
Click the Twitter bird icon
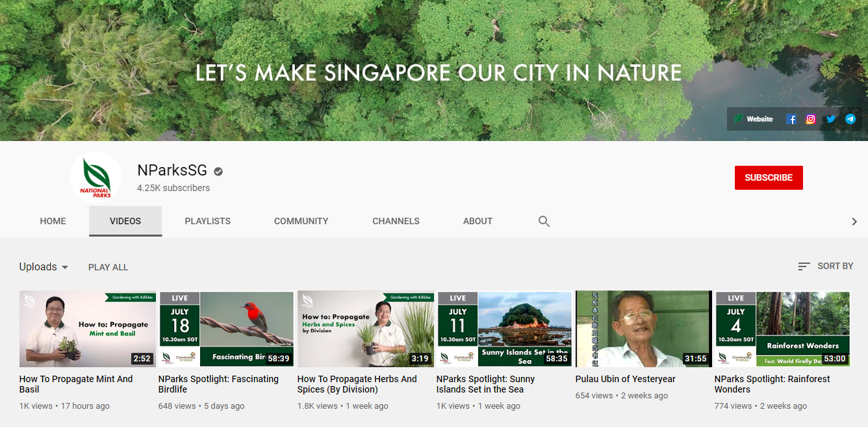(x=830, y=119)
